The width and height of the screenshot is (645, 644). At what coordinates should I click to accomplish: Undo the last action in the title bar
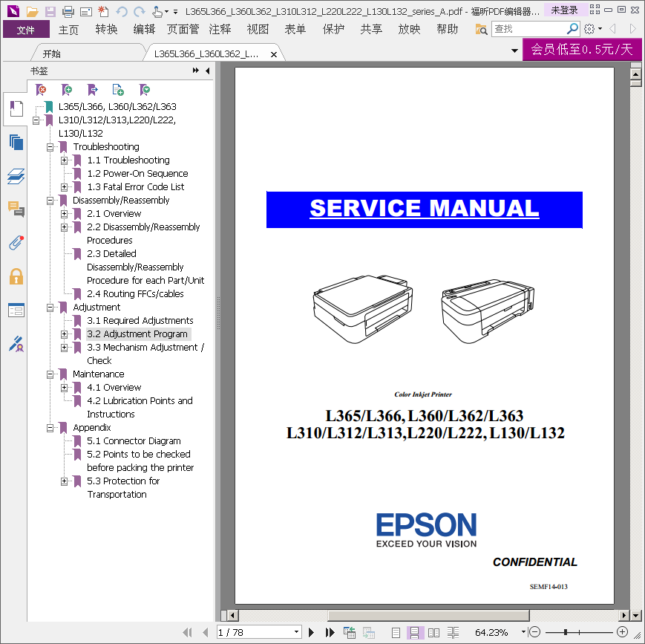tap(121, 11)
